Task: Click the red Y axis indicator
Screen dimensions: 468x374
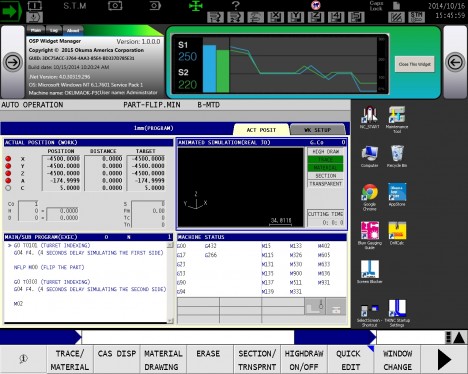Action: click(x=8, y=166)
